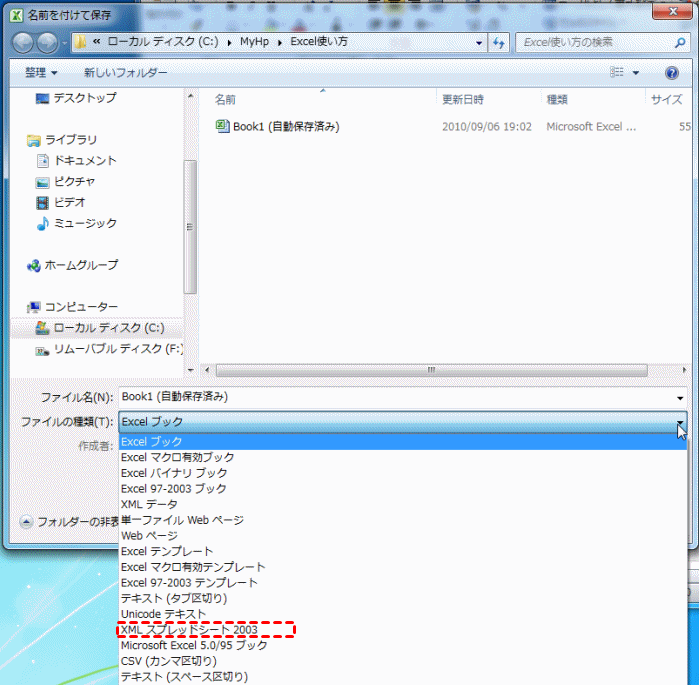The height and width of the screenshot is (685, 699).
Task: Open ドキュメント library in sidebar
Action: click(x=84, y=160)
